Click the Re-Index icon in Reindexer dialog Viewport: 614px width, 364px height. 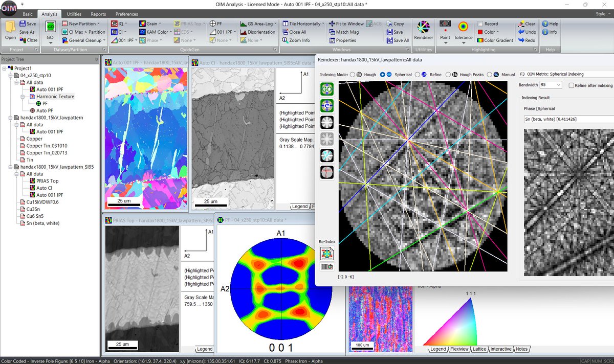tap(326, 253)
